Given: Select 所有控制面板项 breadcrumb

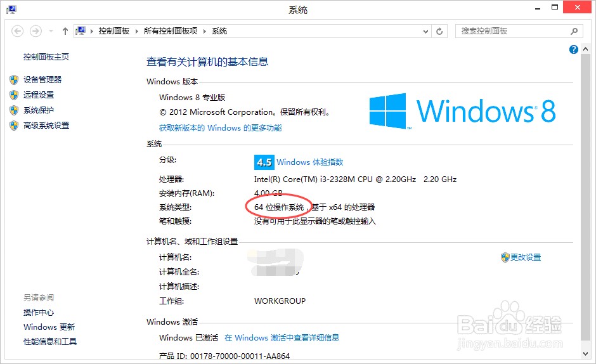Looking at the screenshot, I should pyautogui.click(x=171, y=31).
